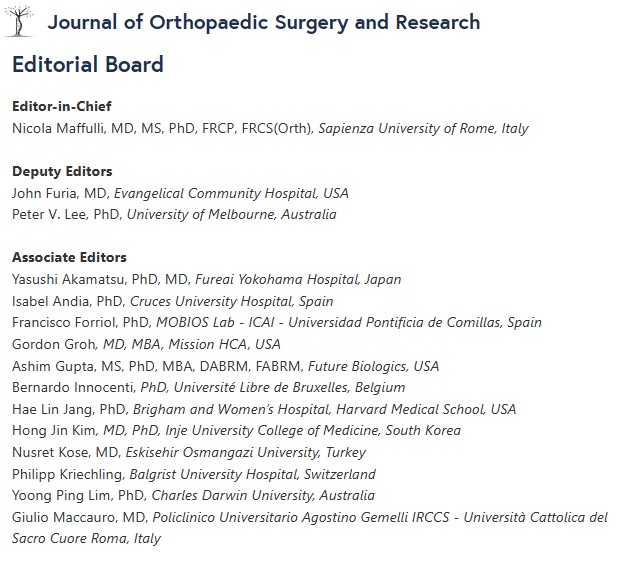The image size is (628, 564).
Task: Click Gordon Groh, Mission HCA entry
Action: [146, 344]
